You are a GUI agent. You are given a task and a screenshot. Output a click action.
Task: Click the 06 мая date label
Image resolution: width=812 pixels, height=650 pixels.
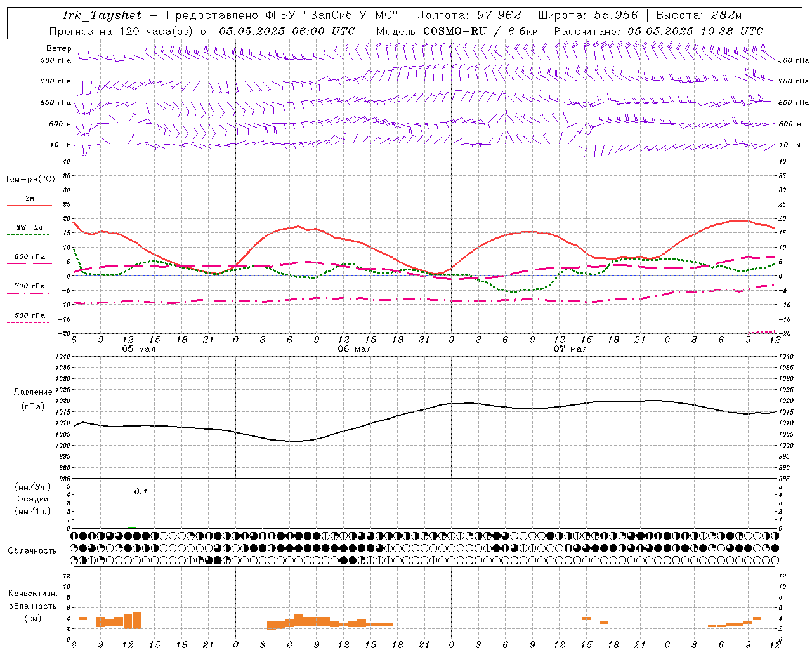point(355,349)
